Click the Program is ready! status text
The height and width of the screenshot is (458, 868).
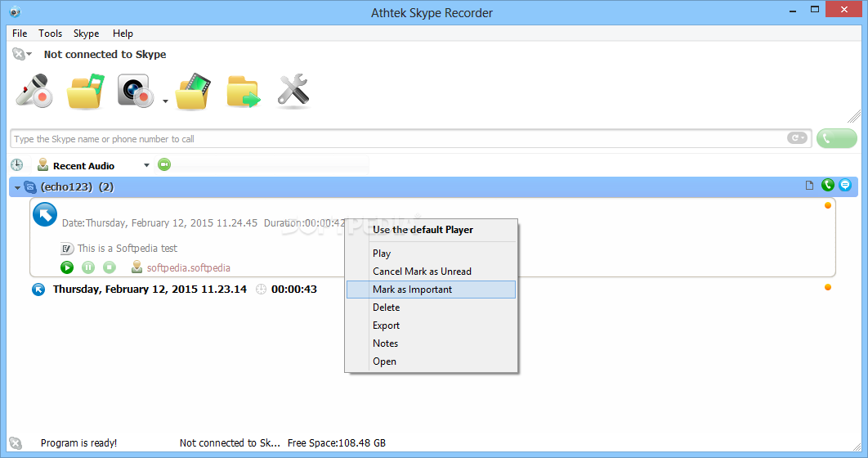(x=78, y=443)
